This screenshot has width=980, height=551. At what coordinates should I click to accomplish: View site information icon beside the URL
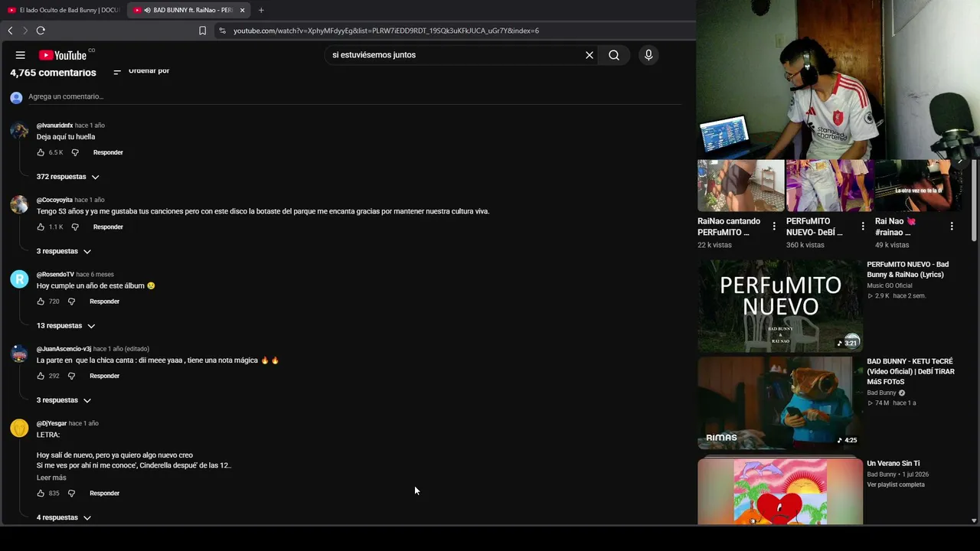click(222, 31)
